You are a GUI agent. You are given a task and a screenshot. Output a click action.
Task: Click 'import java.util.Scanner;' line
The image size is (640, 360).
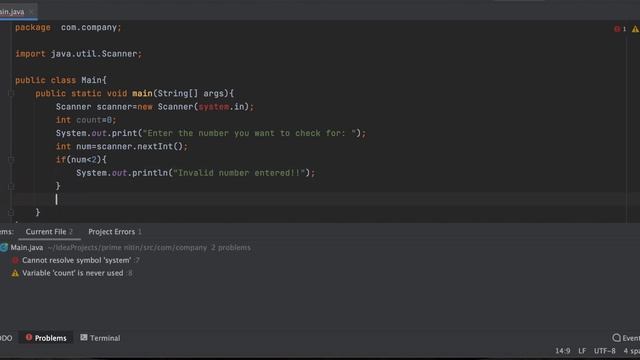[78, 54]
